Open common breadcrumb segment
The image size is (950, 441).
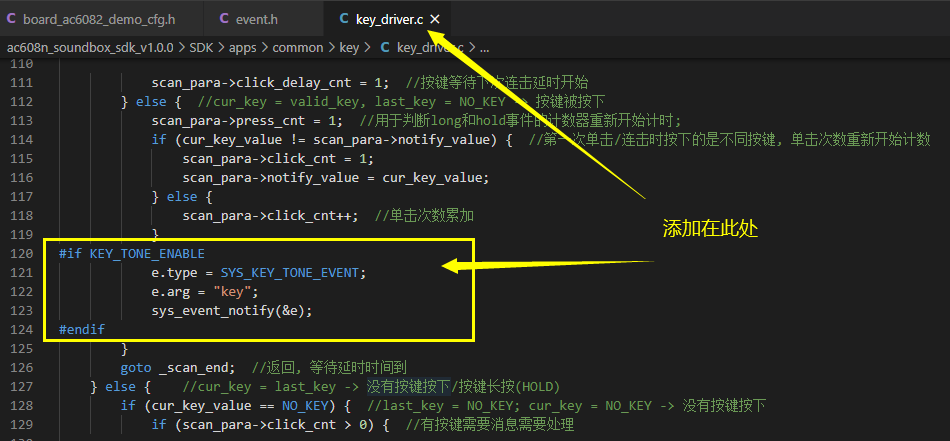[x=297, y=48]
